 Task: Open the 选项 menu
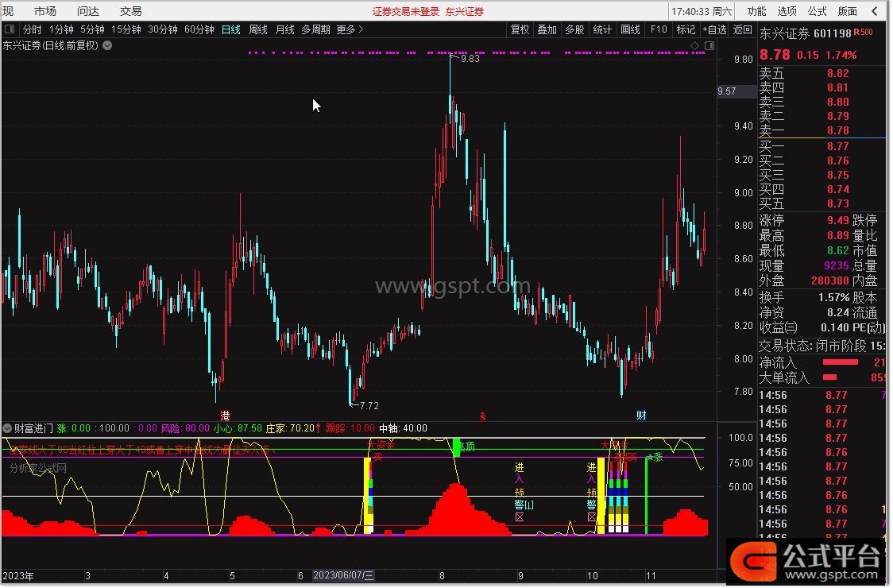[x=787, y=11]
